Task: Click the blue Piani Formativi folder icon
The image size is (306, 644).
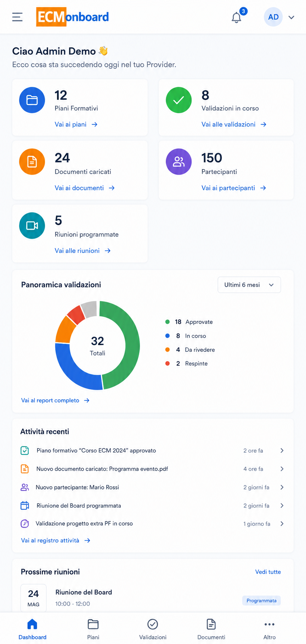Action: pyautogui.click(x=32, y=100)
